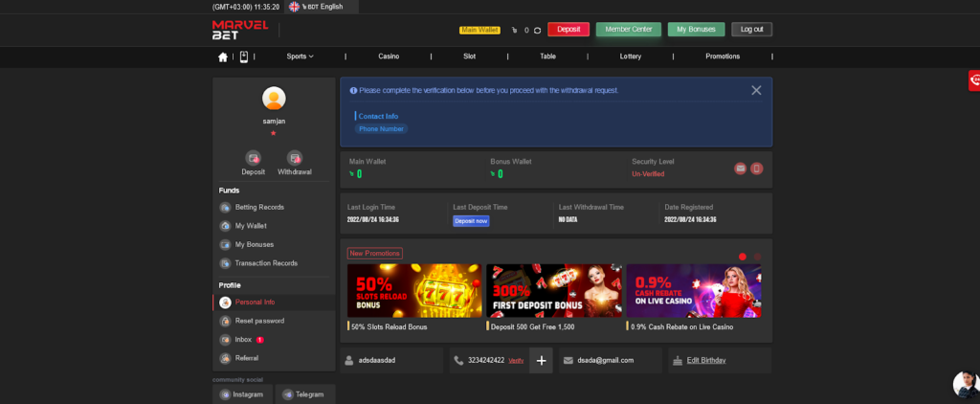Open My Bonuses in header
Image resolution: width=980 pixels, height=404 pixels.
tap(697, 30)
